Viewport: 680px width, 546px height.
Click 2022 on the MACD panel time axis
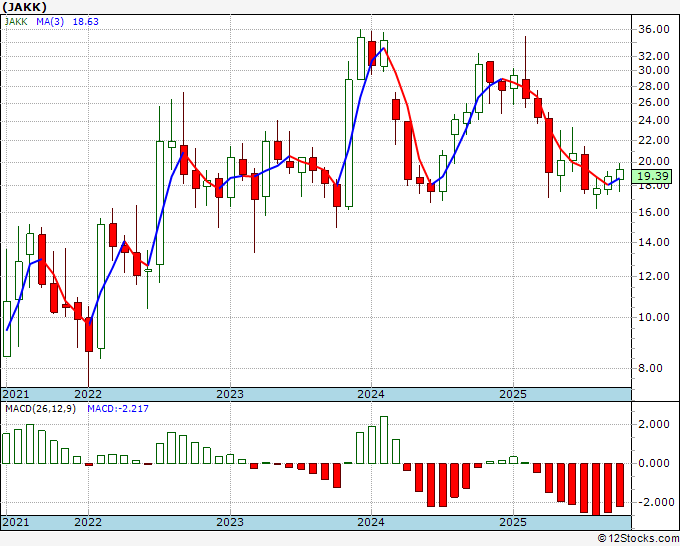pyautogui.click(x=88, y=522)
